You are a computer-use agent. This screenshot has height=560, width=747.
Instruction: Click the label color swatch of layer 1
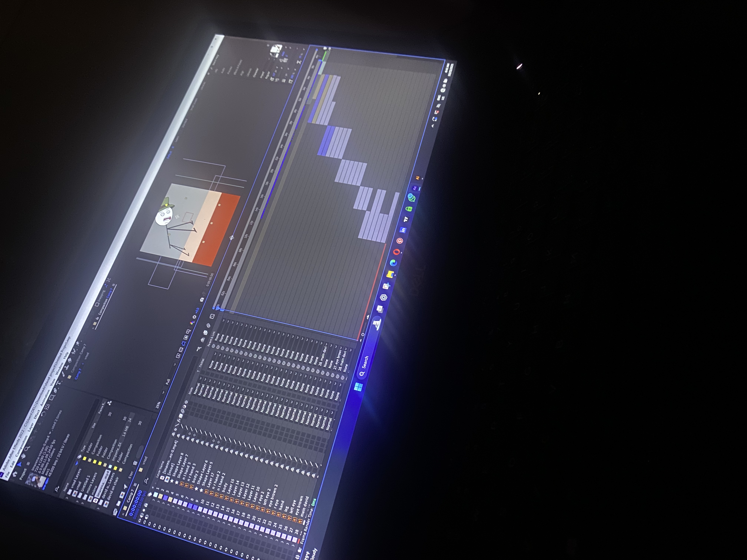tap(156, 495)
